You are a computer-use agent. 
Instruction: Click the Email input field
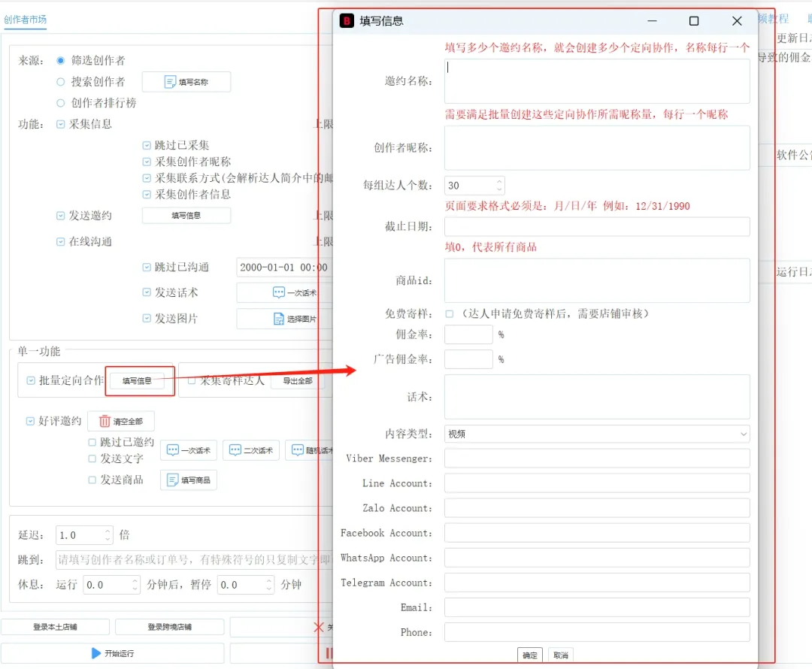596,607
